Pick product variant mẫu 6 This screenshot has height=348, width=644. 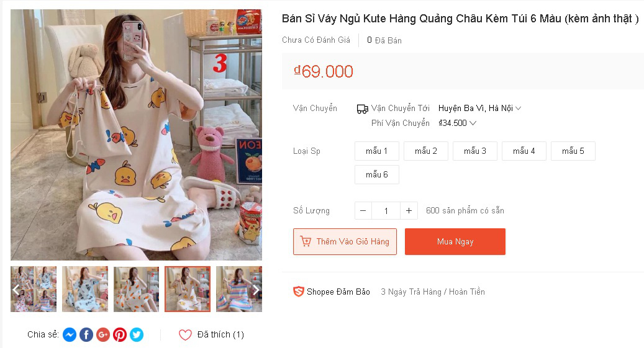pos(376,175)
